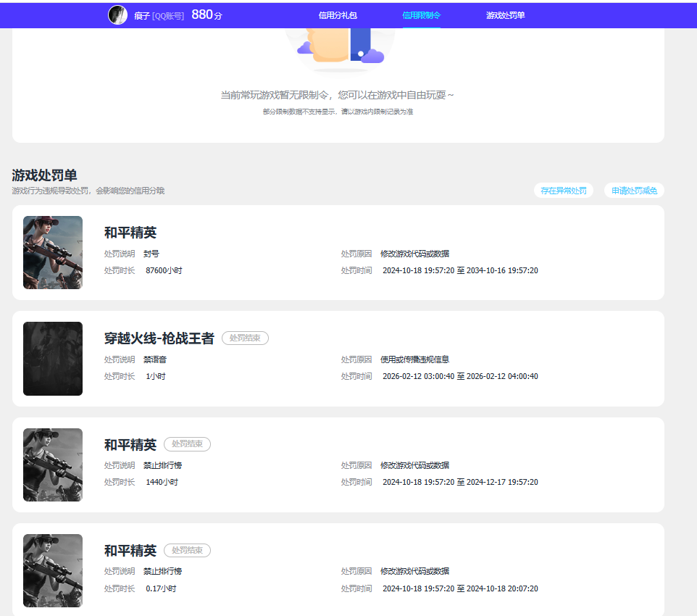Screen dimensions: 697x616
Task: Click the 0.17小时 penalty duration
Action: pos(161,588)
